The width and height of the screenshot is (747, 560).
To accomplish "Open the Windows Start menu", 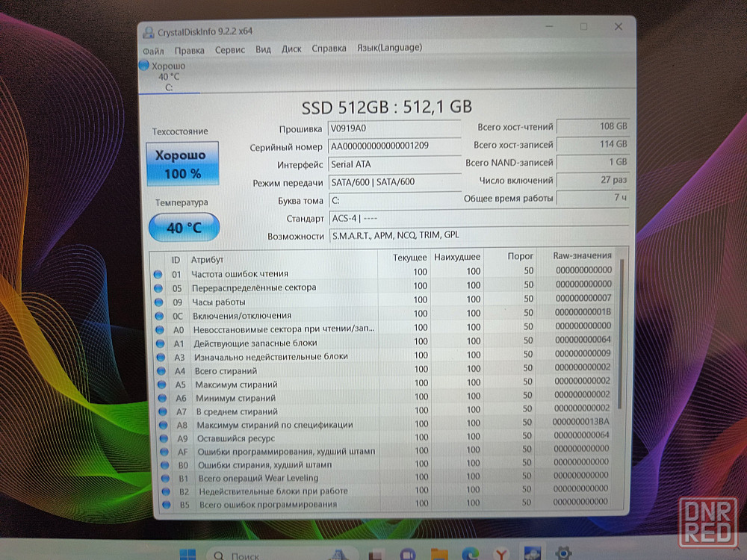I will 187,554.
